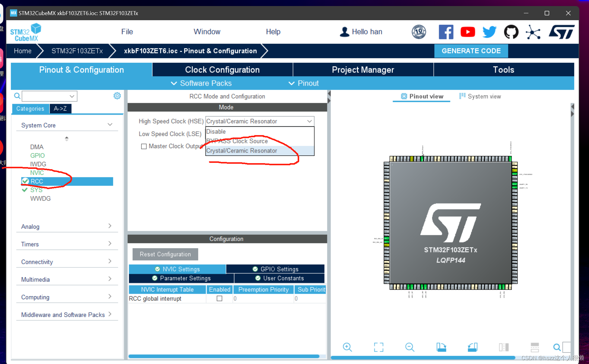The image size is (589, 364).
Task: Collapse the System Core category
Action: click(110, 125)
